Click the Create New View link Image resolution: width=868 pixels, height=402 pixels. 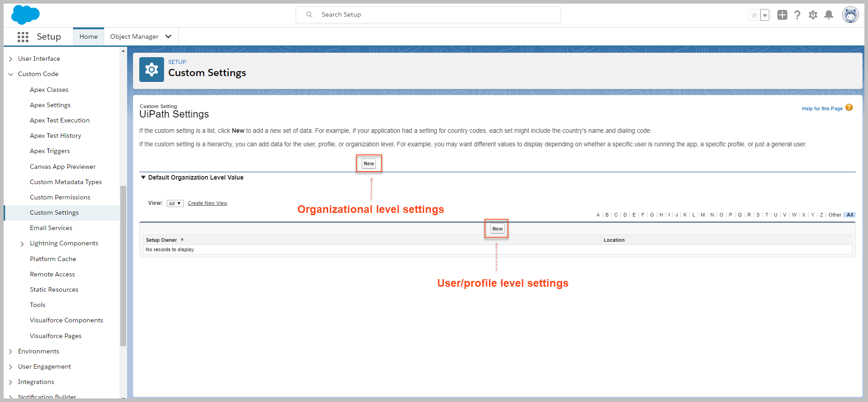point(207,203)
